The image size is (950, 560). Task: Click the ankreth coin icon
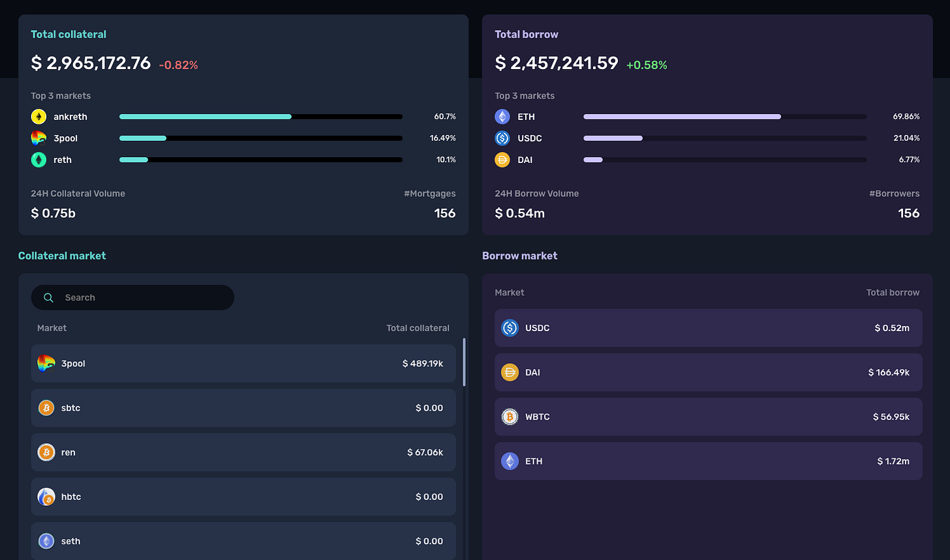(38, 117)
